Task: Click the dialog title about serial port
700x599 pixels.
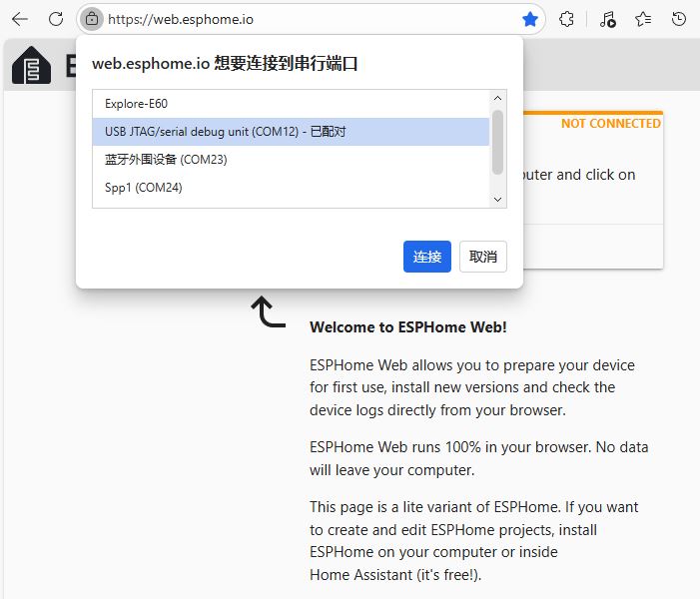Action: coord(225,63)
